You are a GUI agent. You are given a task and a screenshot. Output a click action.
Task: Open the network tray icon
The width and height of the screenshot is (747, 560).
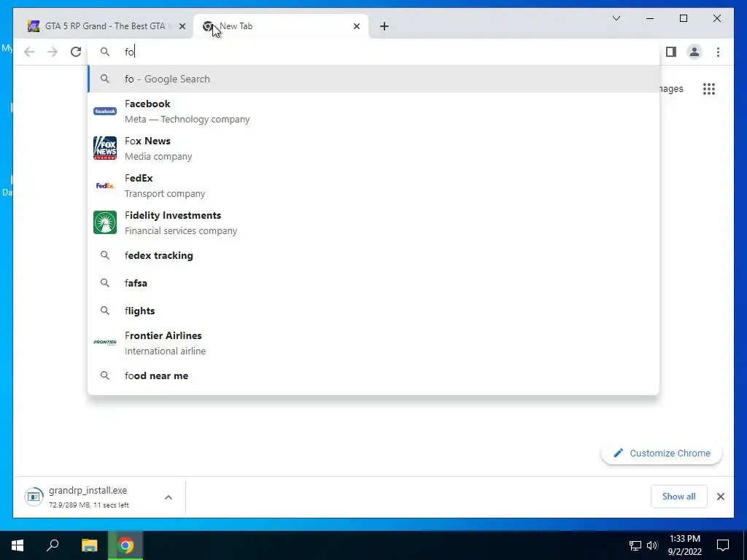tap(635, 545)
